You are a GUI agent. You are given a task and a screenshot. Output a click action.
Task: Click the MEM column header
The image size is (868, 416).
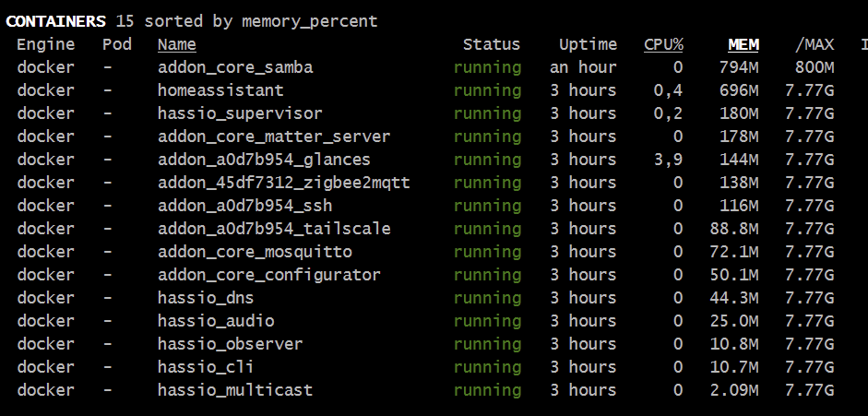pyautogui.click(x=743, y=44)
